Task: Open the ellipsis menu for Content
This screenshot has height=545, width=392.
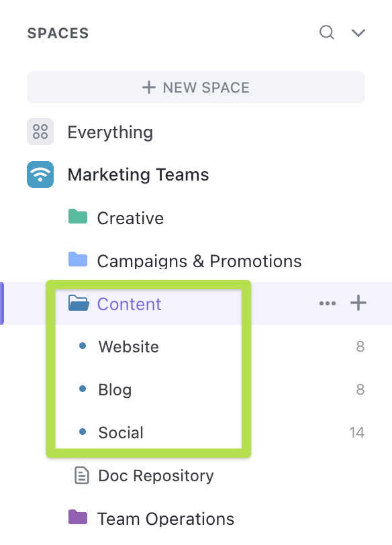Action: [x=328, y=303]
